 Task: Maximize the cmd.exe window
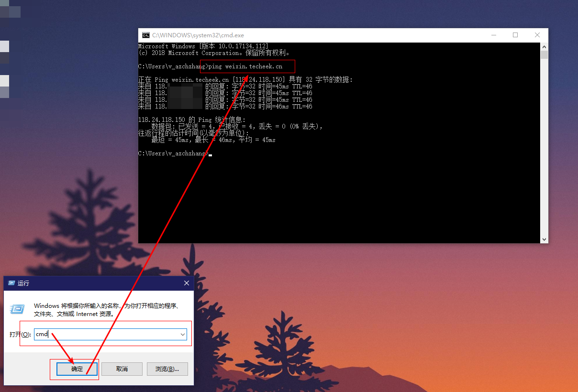(515, 35)
